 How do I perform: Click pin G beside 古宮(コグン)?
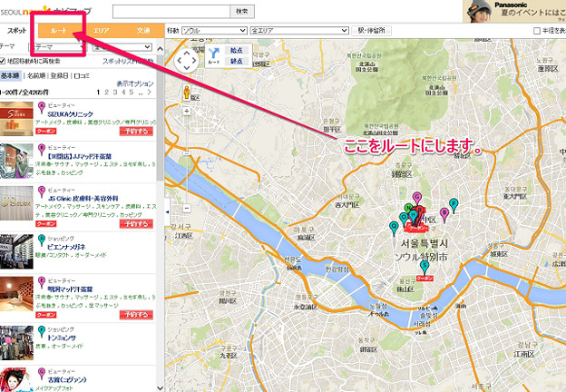pos(42,373)
